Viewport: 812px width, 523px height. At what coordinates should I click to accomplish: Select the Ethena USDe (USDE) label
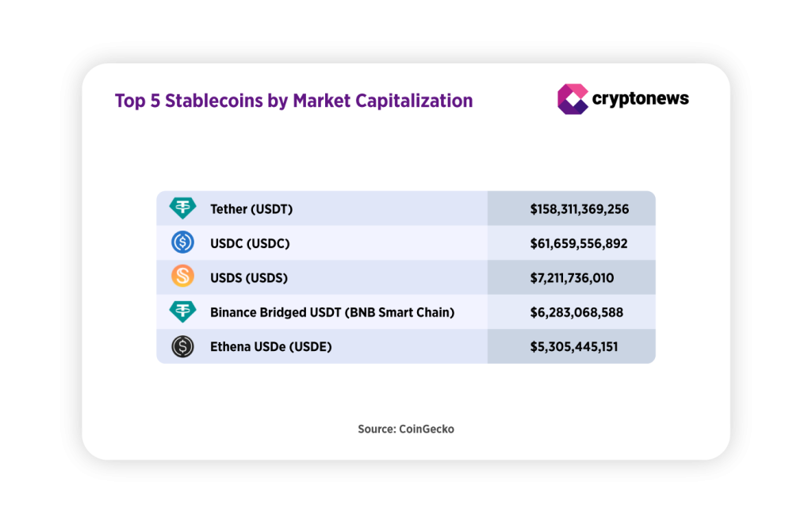[x=271, y=346]
